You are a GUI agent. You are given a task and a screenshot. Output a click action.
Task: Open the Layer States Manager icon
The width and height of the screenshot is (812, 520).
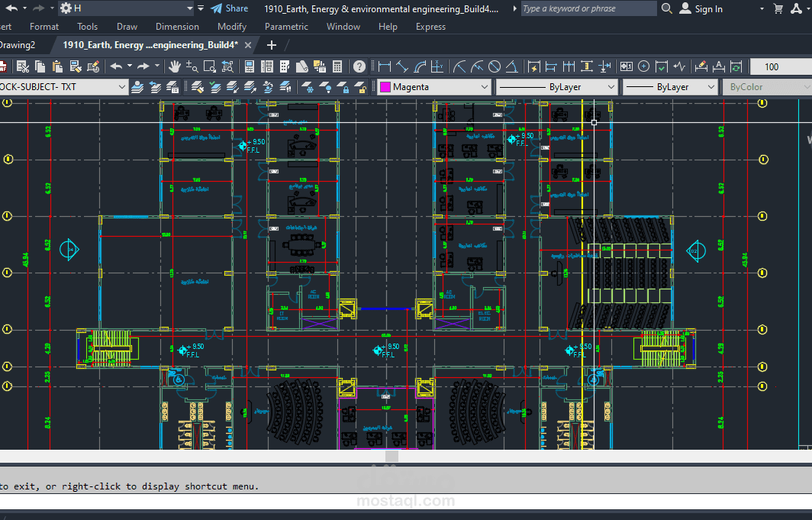click(x=172, y=87)
